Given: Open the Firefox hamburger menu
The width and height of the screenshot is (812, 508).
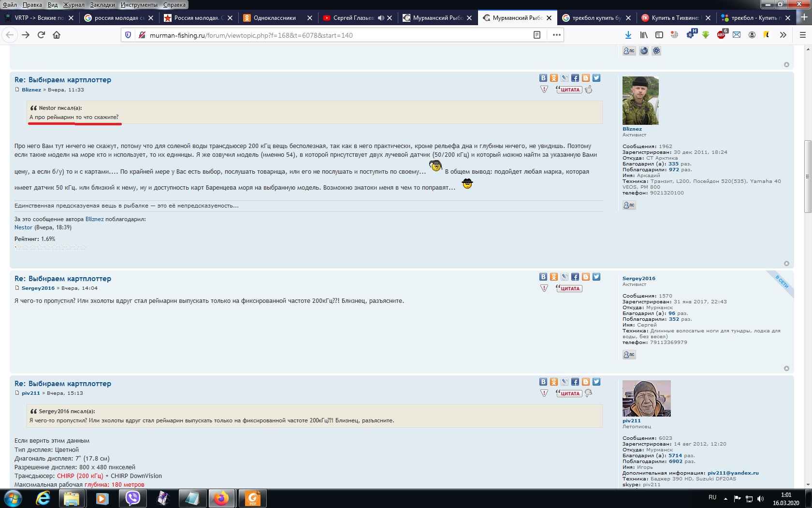Looking at the screenshot, I should [802, 35].
